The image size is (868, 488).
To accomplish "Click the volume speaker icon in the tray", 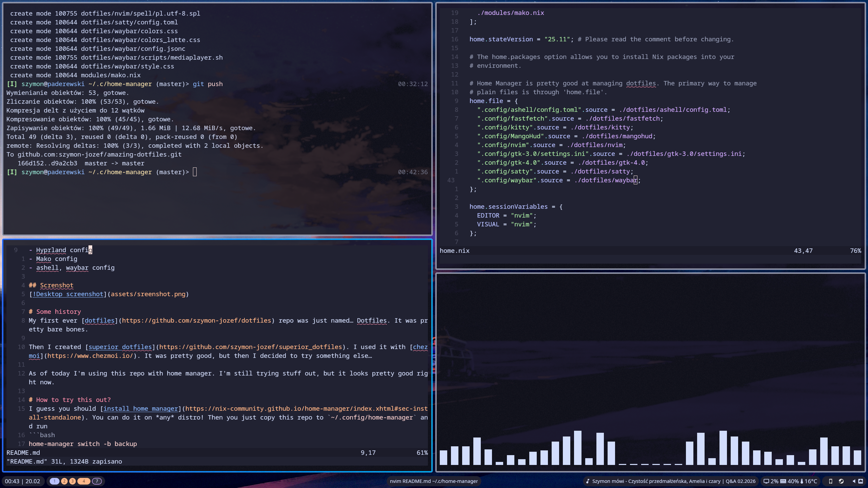I will click(x=853, y=481).
